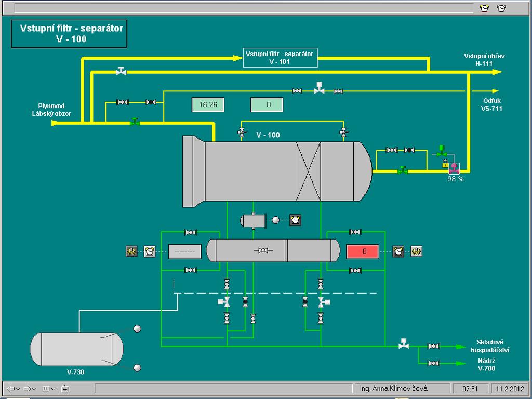Click the Skladové hospodářství label
The height and width of the screenshot is (399, 532).
[x=489, y=346]
